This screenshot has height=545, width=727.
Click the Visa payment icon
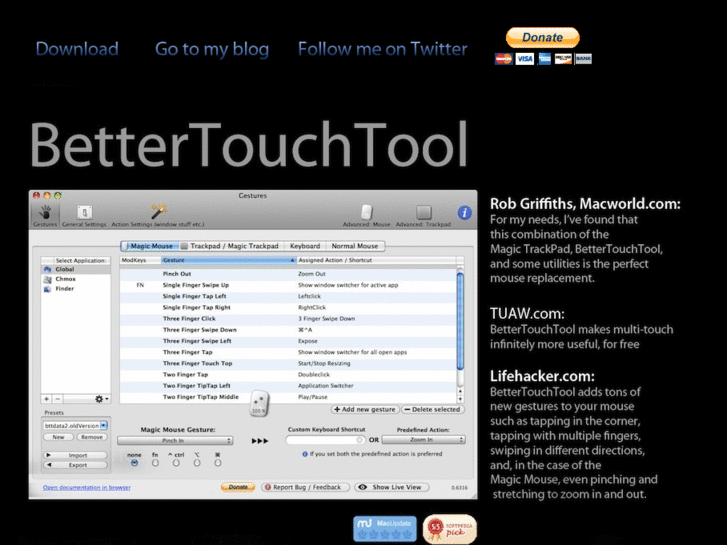click(525, 59)
